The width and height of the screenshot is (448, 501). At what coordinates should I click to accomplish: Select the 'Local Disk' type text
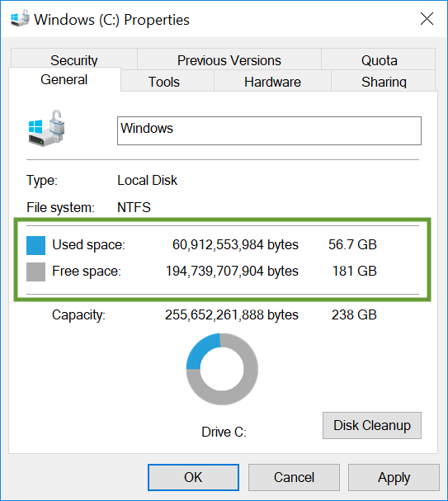pyautogui.click(x=147, y=181)
